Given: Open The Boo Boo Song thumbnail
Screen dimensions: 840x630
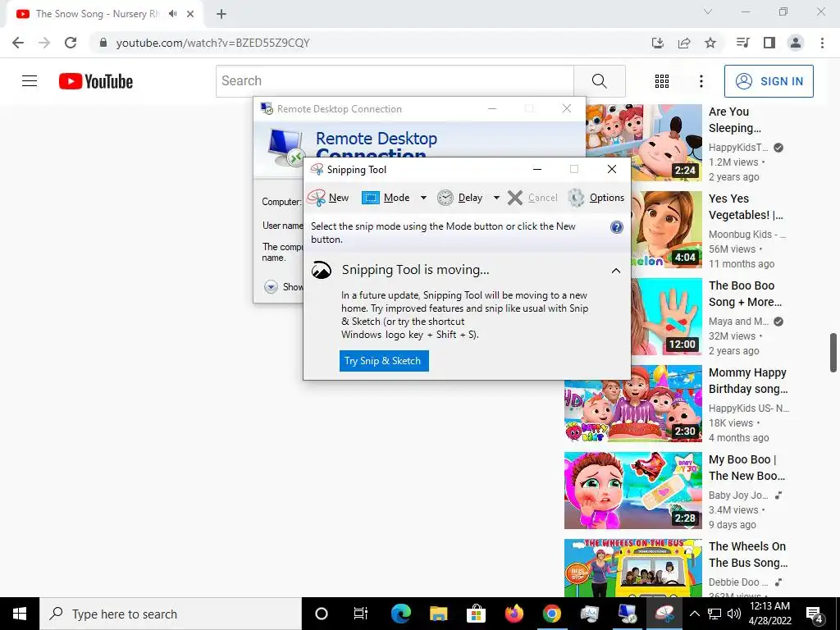Looking at the screenshot, I should (x=666, y=316).
